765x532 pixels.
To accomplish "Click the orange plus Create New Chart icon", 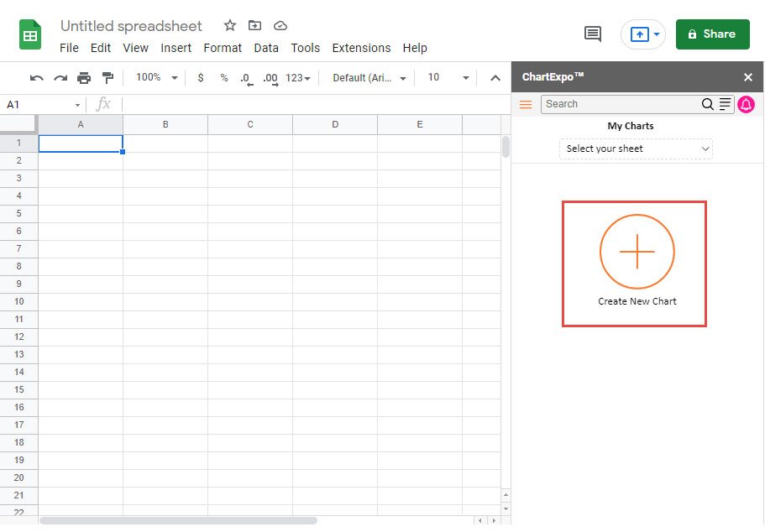I will point(637,252).
